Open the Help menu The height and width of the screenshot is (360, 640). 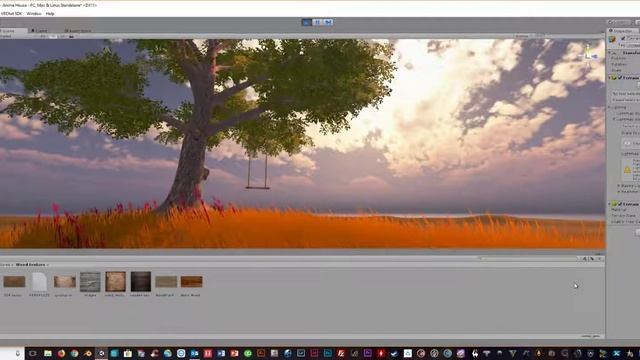(50, 13)
